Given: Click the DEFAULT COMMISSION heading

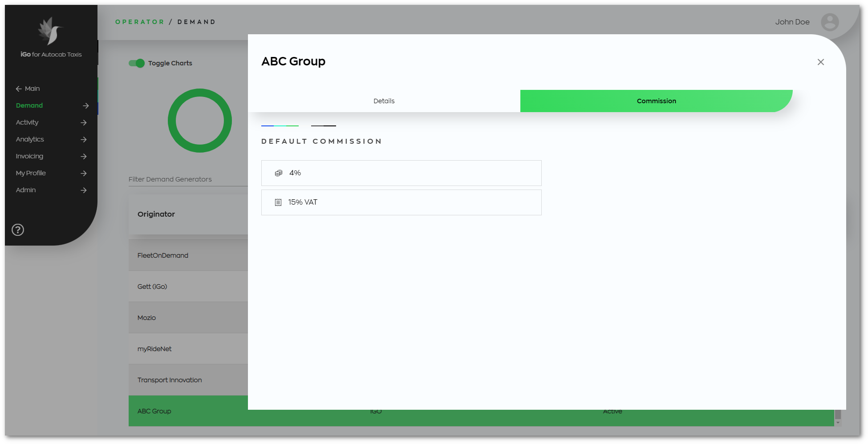Looking at the screenshot, I should click(x=321, y=141).
